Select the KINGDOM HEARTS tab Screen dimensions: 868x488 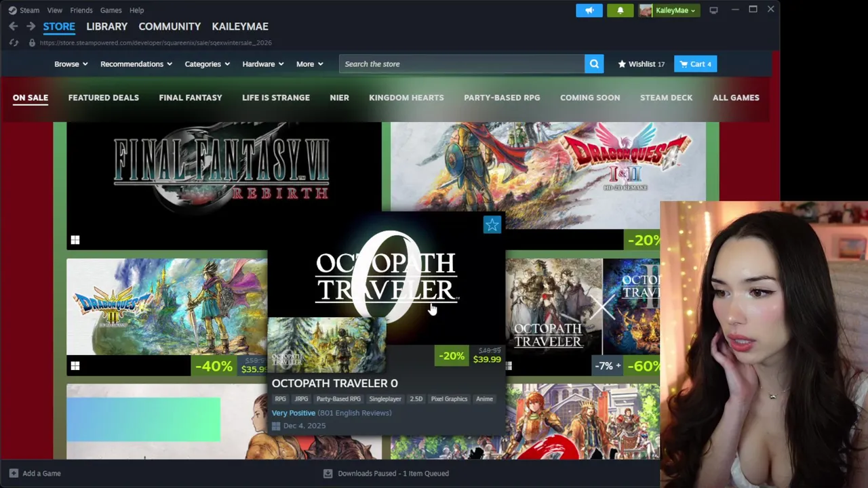[406, 98]
